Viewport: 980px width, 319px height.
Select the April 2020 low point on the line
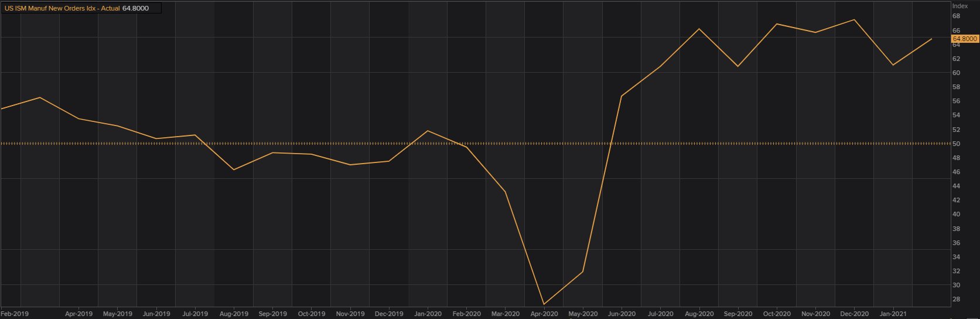point(544,304)
